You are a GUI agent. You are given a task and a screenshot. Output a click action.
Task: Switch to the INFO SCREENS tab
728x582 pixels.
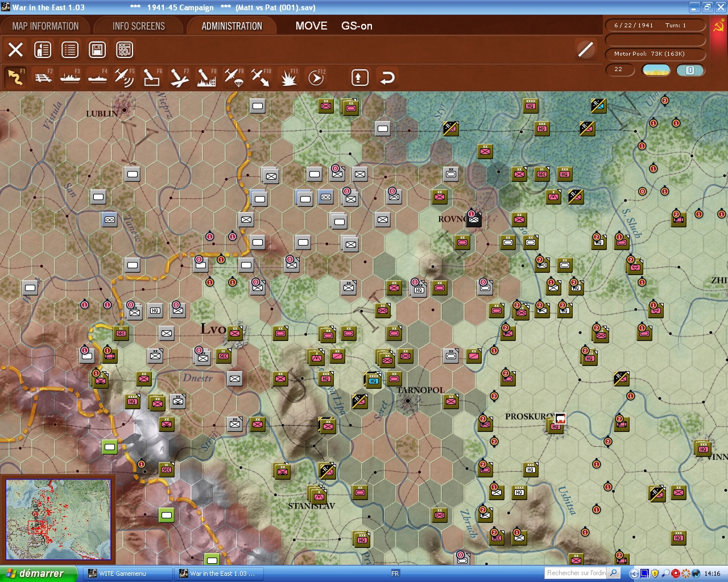[x=139, y=26]
